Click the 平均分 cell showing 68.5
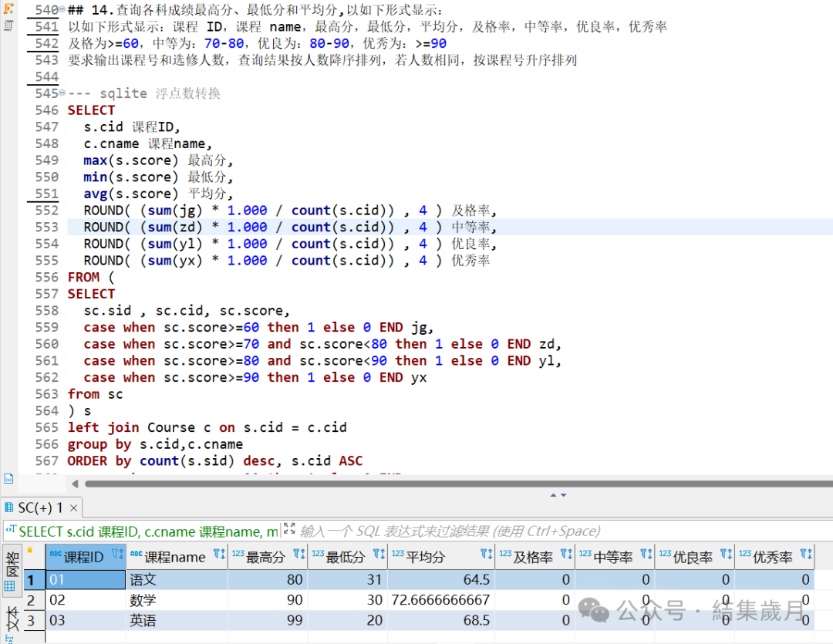 tap(441, 620)
